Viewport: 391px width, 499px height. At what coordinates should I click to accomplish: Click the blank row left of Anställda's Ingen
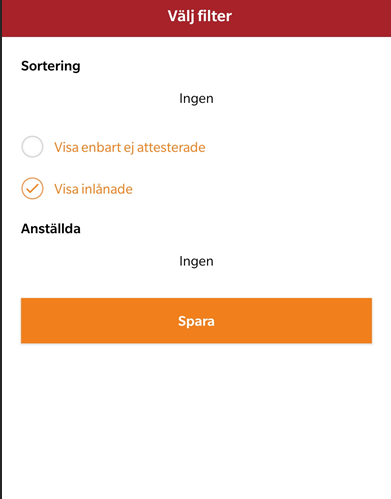click(100, 261)
